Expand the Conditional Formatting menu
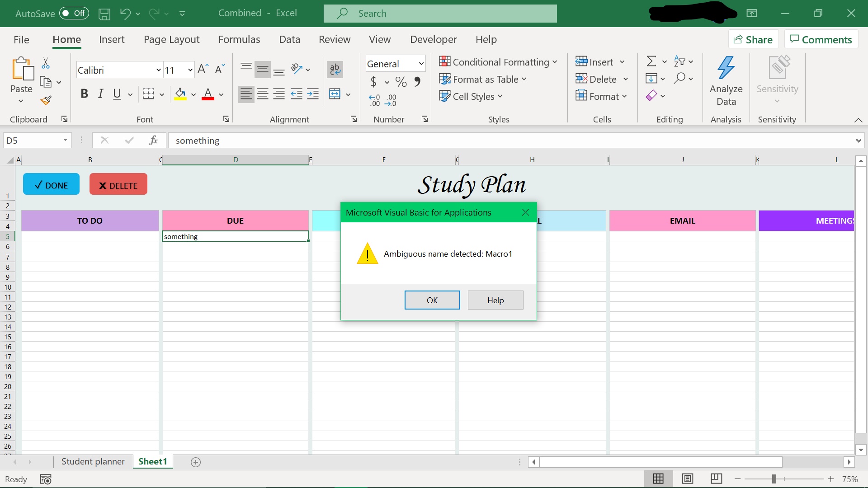This screenshot has width=868, height=488. coord(498,62)
